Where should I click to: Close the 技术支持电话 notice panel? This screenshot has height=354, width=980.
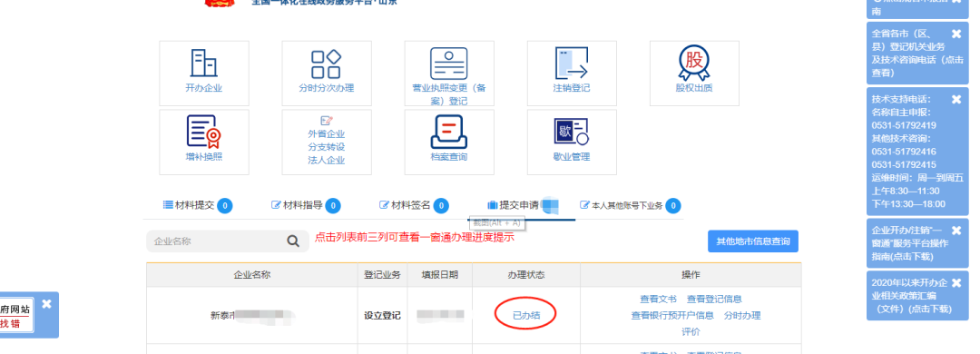pos(955,100)
